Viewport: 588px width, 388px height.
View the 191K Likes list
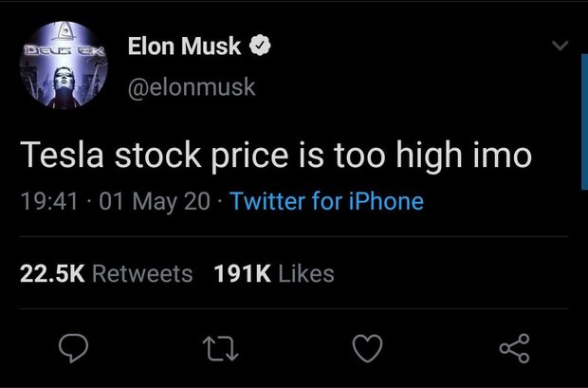pyautogui.click(x=275, y=274)
